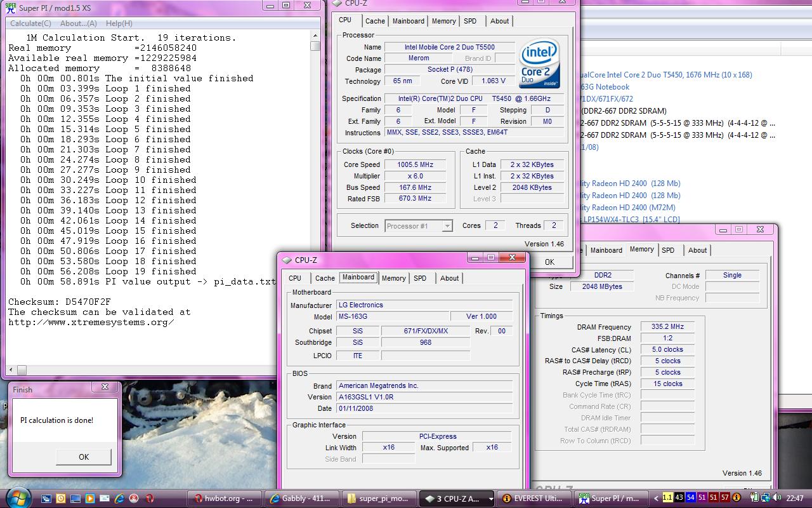The image size is (812, 508).
Task: Click OK in the top CPU-Z window
Action: tap(549, 262)
